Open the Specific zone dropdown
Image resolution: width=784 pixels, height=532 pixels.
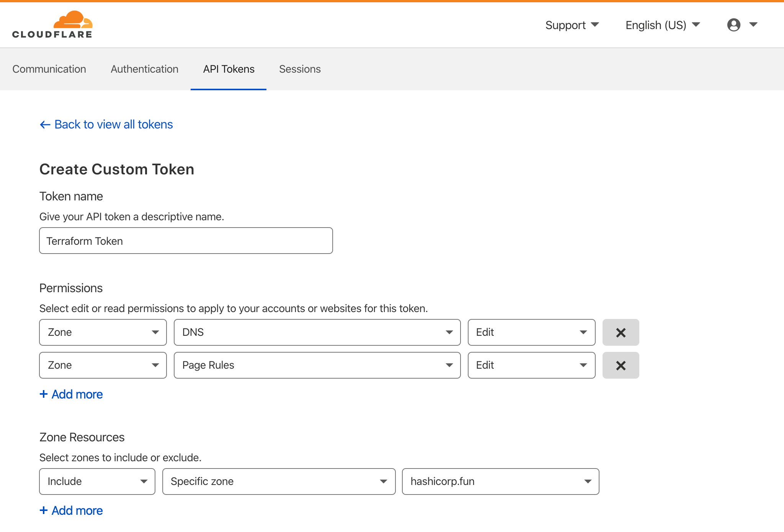tap(279, 482)
